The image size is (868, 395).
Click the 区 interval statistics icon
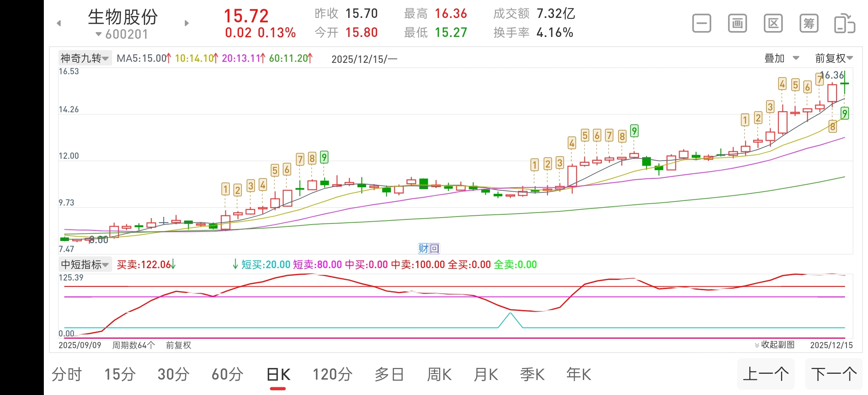click(x=773, y=24)
